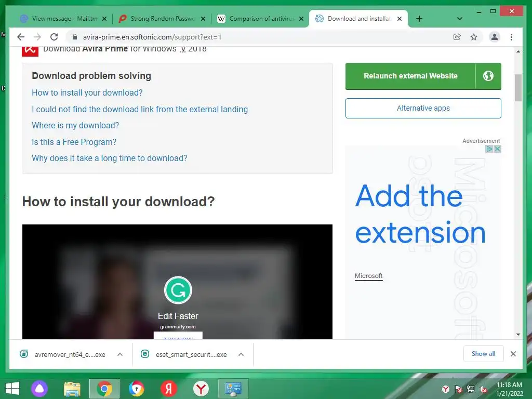Open 'Why does it take a long time' link
This screenshot has width=532, height=399.
pyautogui.click(x=109, y=158)
